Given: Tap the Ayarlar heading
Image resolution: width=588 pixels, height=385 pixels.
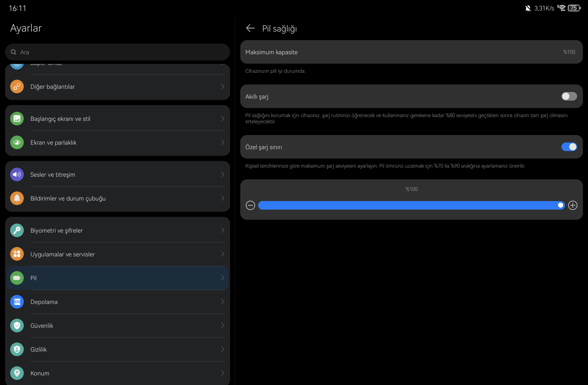Looking at the screenshot, I should (26, 28).
